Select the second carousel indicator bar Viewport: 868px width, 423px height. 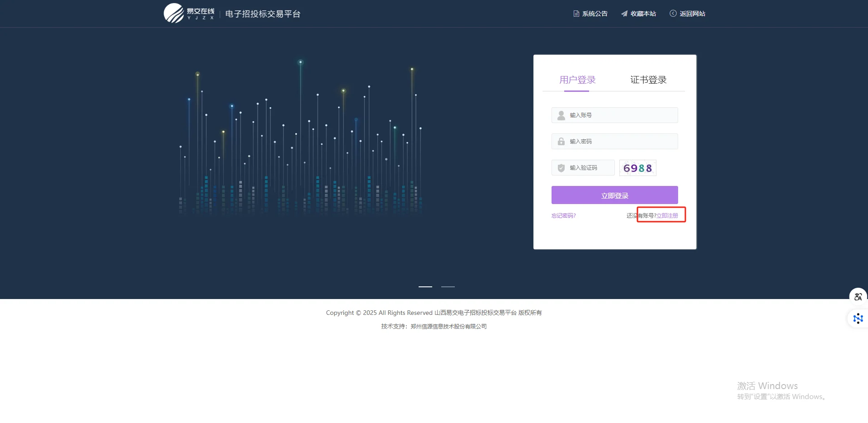[448, 286]
